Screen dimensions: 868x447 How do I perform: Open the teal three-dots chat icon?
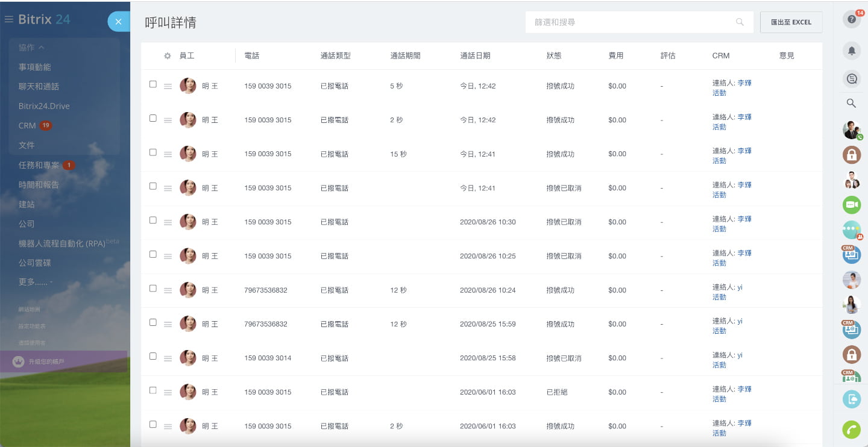tap(852, 230)
